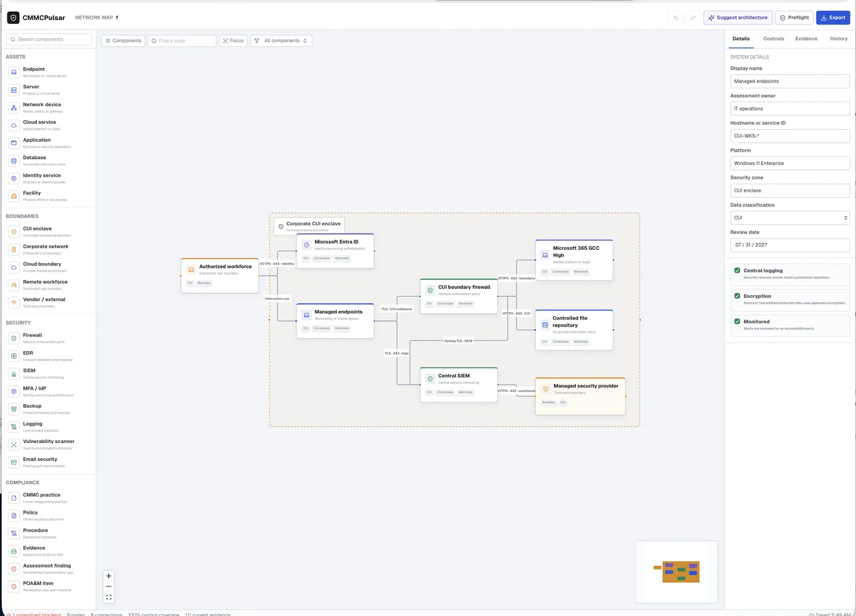Toggle the Components button above the canvas

(x=123, y=41)
